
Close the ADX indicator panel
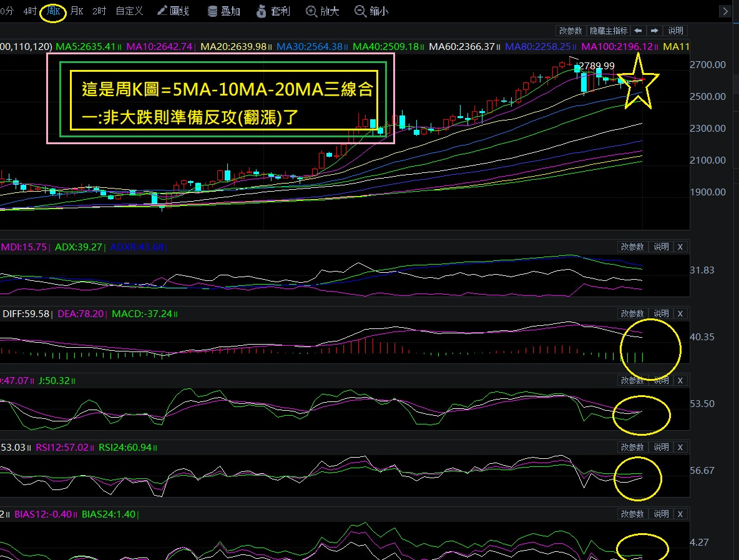click(x=680, y=247)
